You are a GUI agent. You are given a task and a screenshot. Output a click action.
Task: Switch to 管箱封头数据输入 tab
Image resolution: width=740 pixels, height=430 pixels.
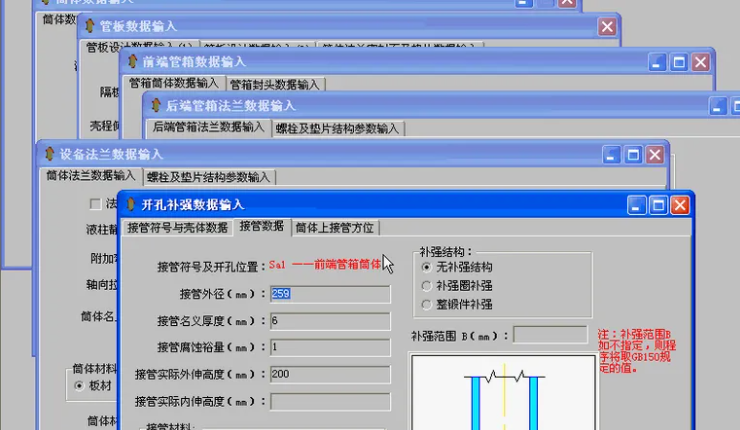[x=275, y=85]
